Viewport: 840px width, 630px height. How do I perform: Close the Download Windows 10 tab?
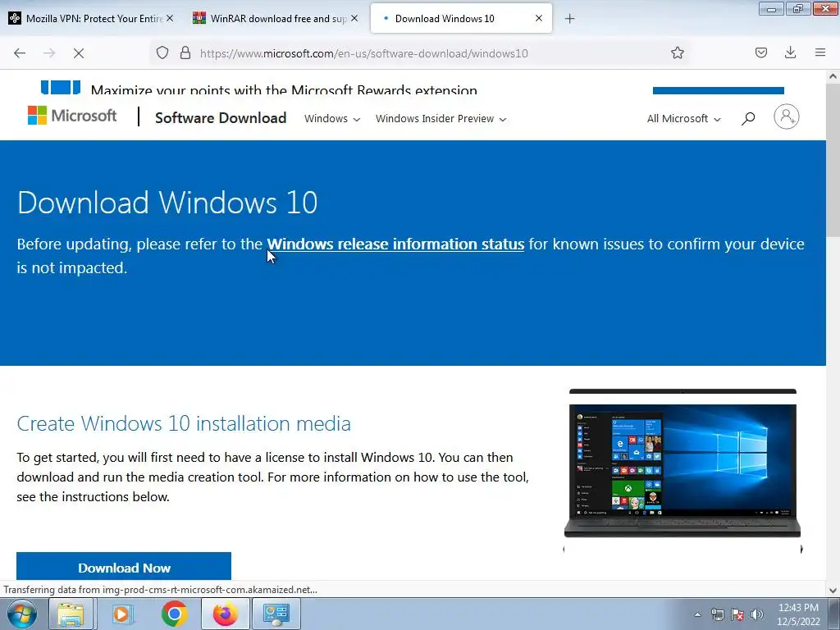click(x=539, y=18)
